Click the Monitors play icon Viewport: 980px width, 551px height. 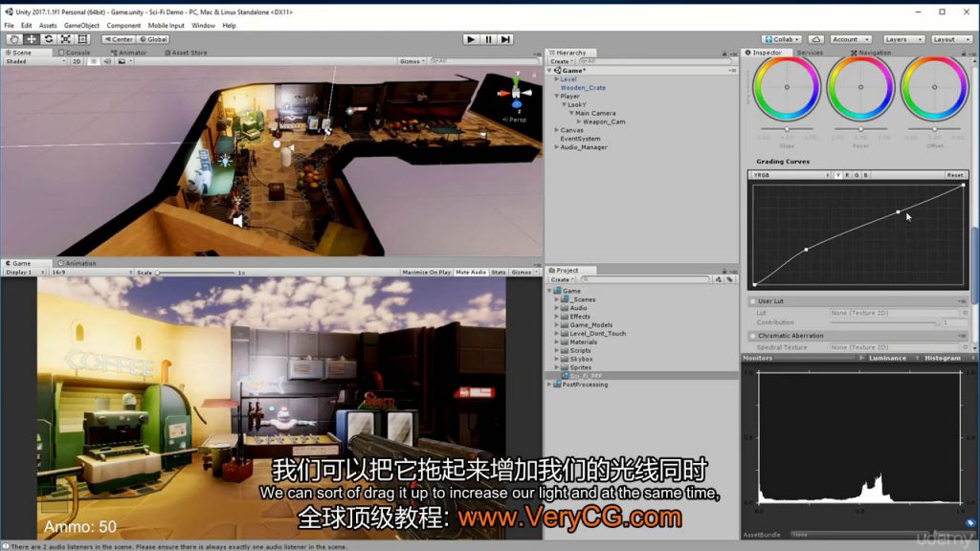coord(861,358)
